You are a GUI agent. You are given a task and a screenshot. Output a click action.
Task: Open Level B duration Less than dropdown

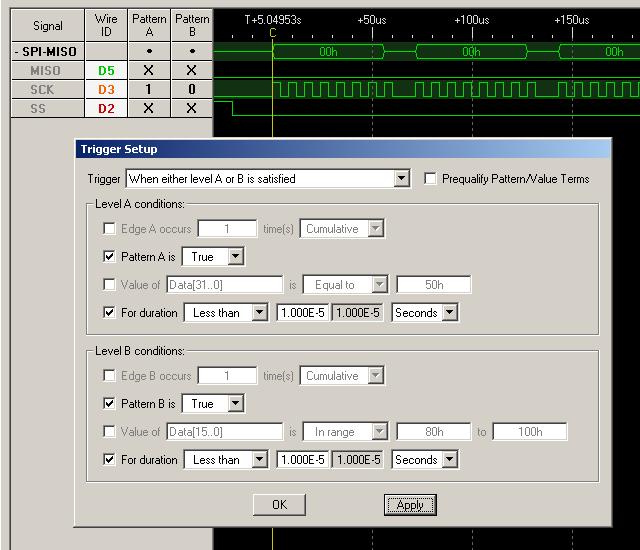pyautogui.click(x=259, y=460)
